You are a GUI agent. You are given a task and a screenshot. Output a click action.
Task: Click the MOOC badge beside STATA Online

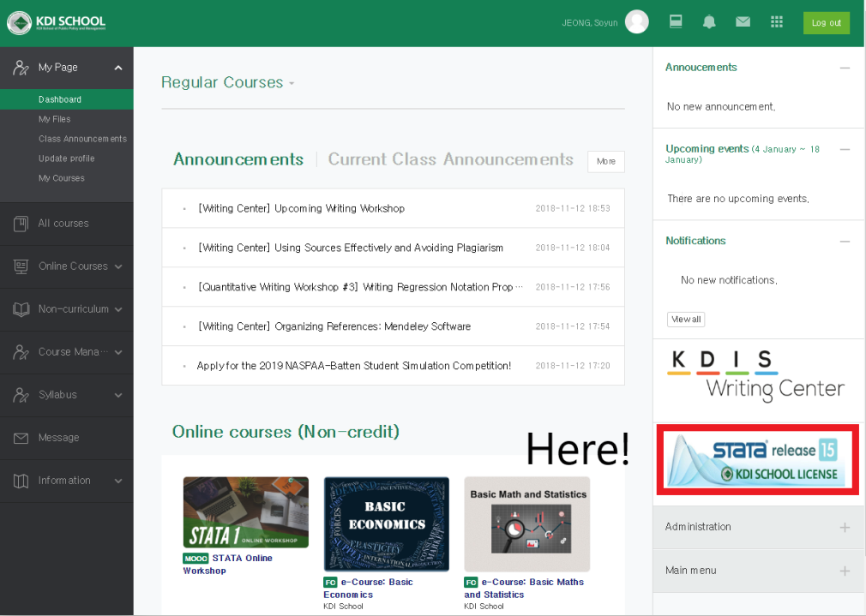tap(195, 559)
